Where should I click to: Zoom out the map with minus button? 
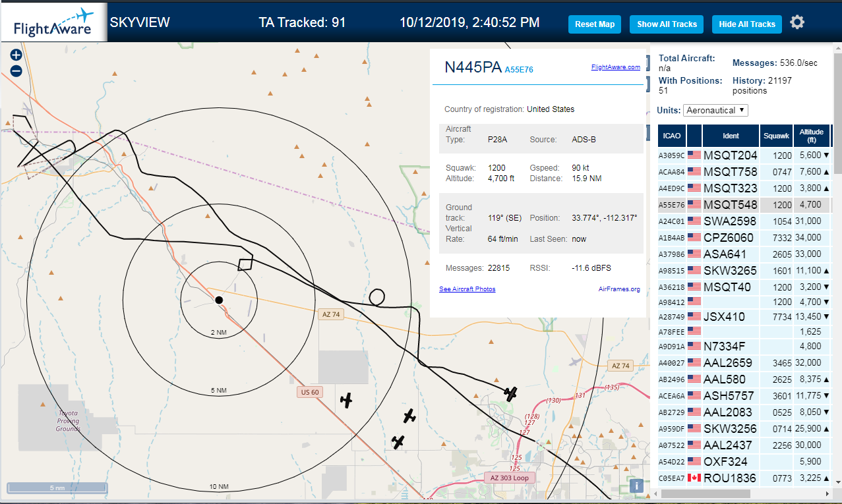click(x=16, y=70)
